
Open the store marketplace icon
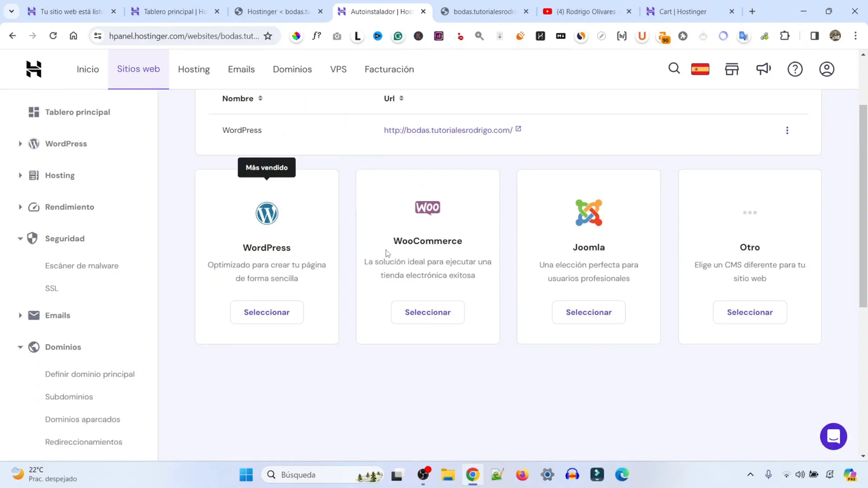tap(732, 69)
